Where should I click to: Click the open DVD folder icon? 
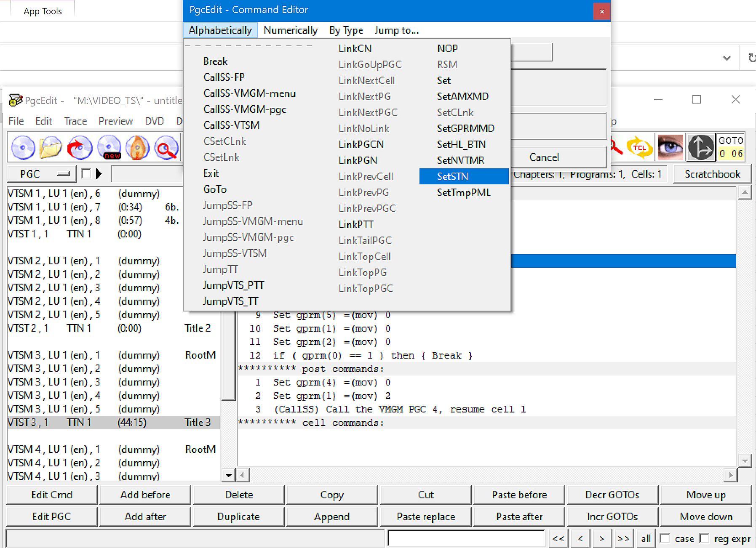51,148
